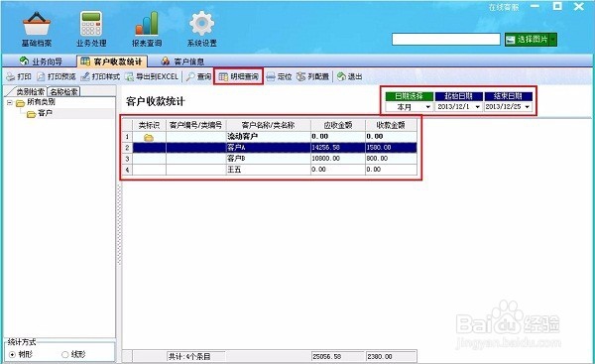
Task: Select 所有类别 in the category tree
Action: click(41, 102)
